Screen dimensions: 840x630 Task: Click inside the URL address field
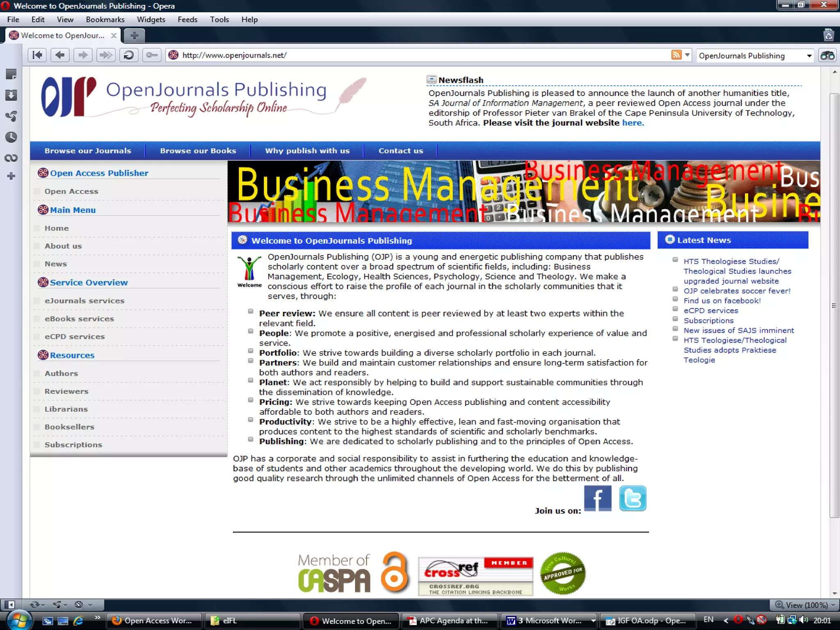point(410,55)
